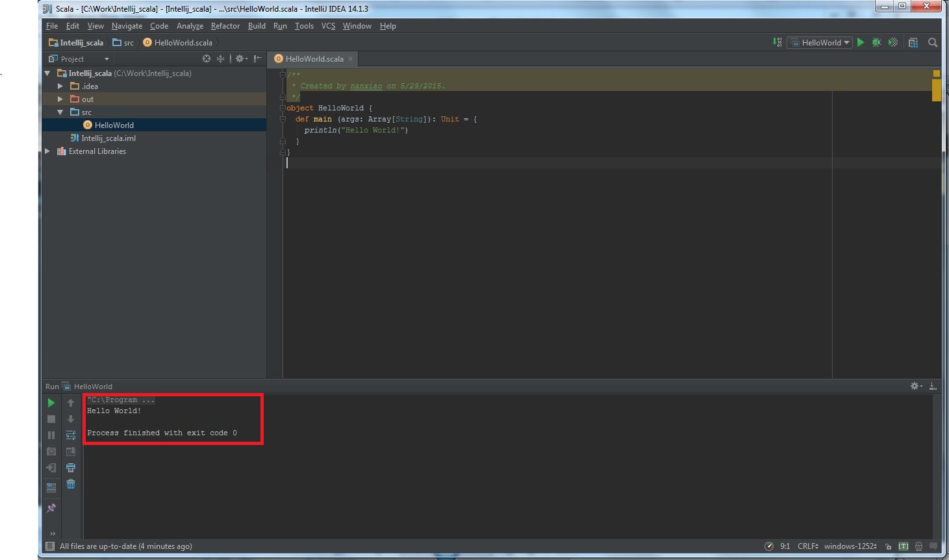Expand External Libraries node arrow
949x560 pixels.
pyautogui.click(x=47, y=151)
